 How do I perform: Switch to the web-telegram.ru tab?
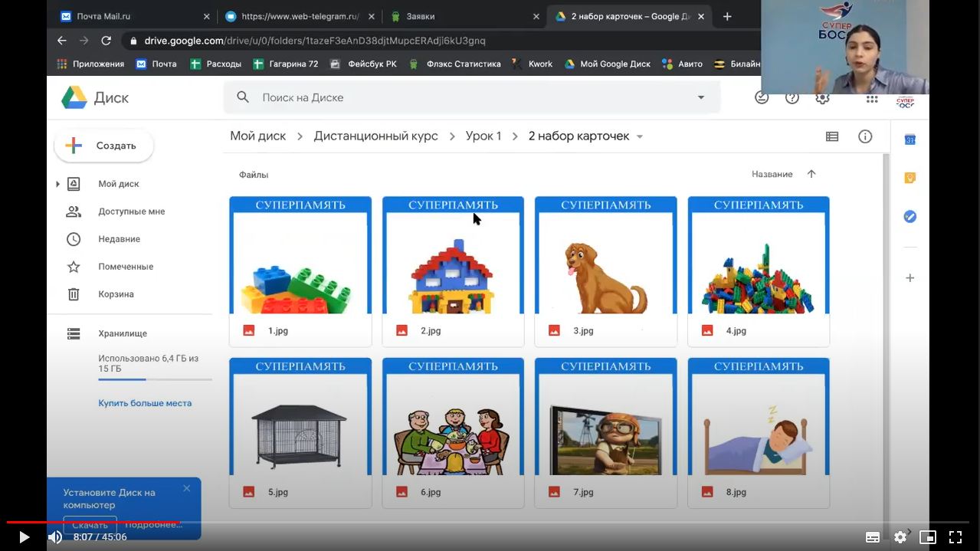[299, 16]
